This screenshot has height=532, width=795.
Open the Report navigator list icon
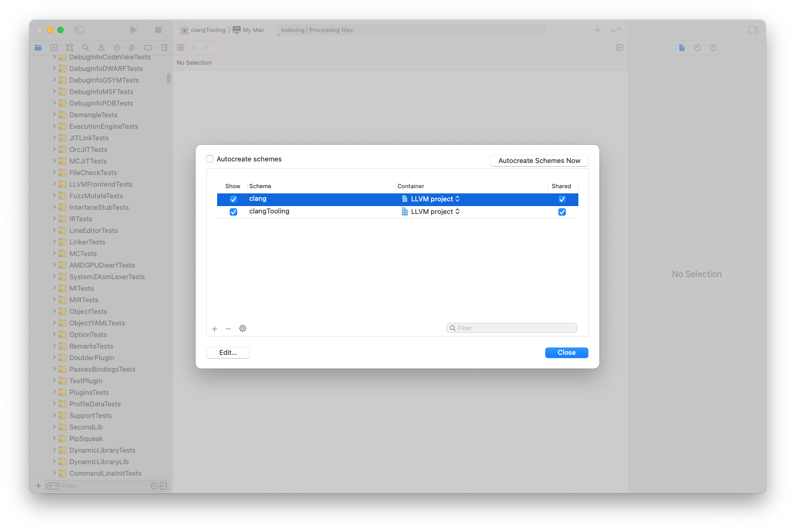pyautogui.click(x=164, y=47)
